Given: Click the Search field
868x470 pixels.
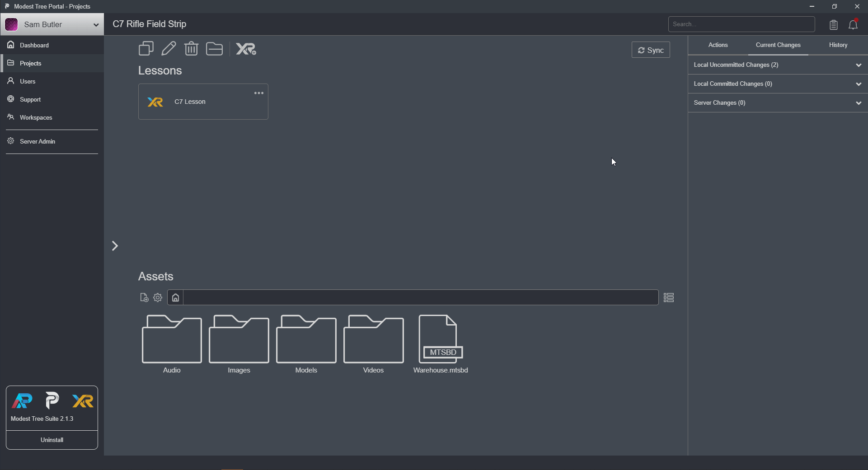Looking at the screenshot, I should [741, 24].
